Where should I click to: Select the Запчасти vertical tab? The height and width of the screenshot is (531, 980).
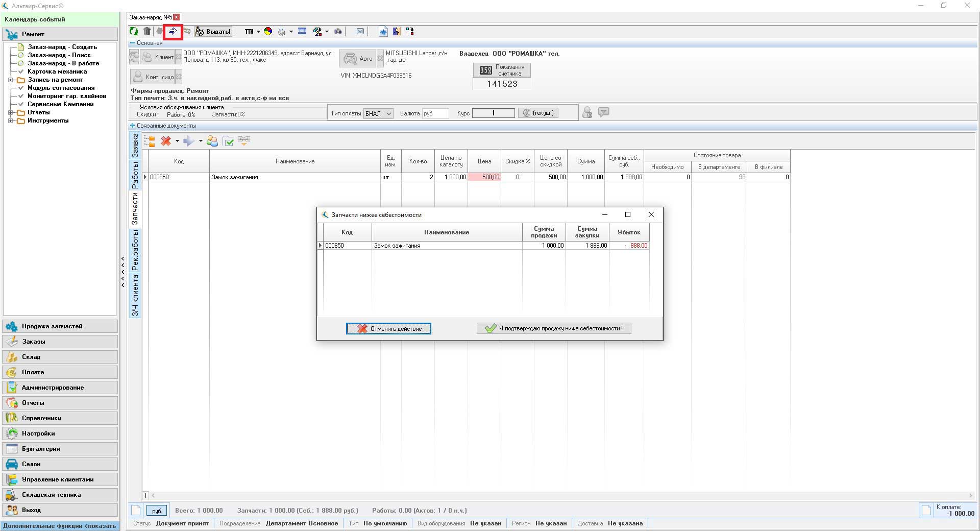point(135,209)
